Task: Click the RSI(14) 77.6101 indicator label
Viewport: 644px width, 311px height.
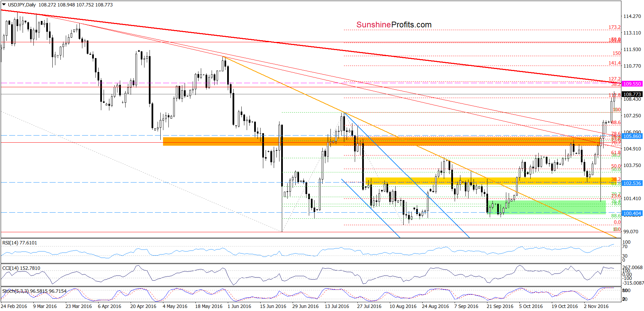Action: pos(20,243)
